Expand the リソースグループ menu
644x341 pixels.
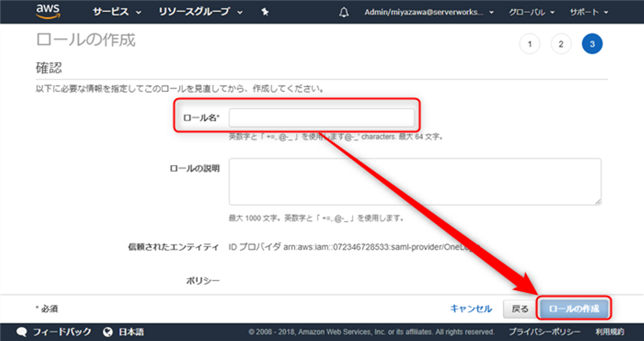(201, 13)
